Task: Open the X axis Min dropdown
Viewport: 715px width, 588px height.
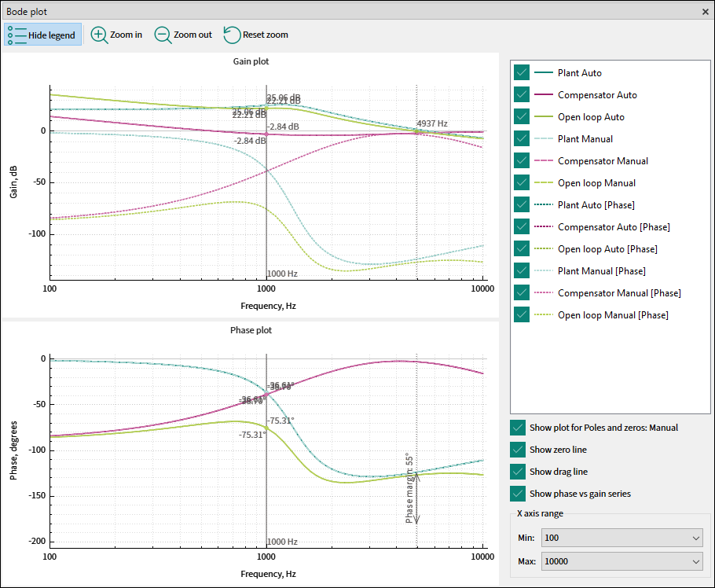Action: [x=620, y=538]
